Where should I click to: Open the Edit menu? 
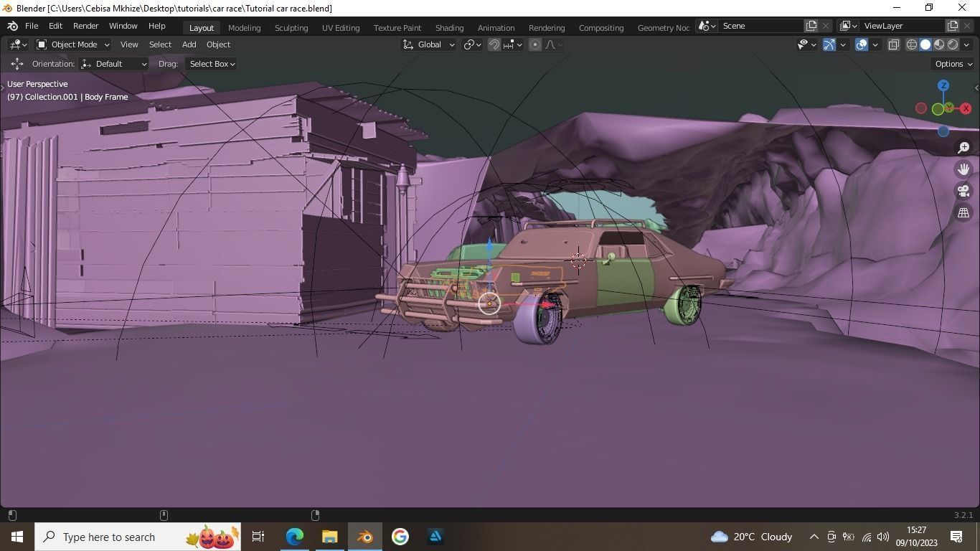(55, 26)
